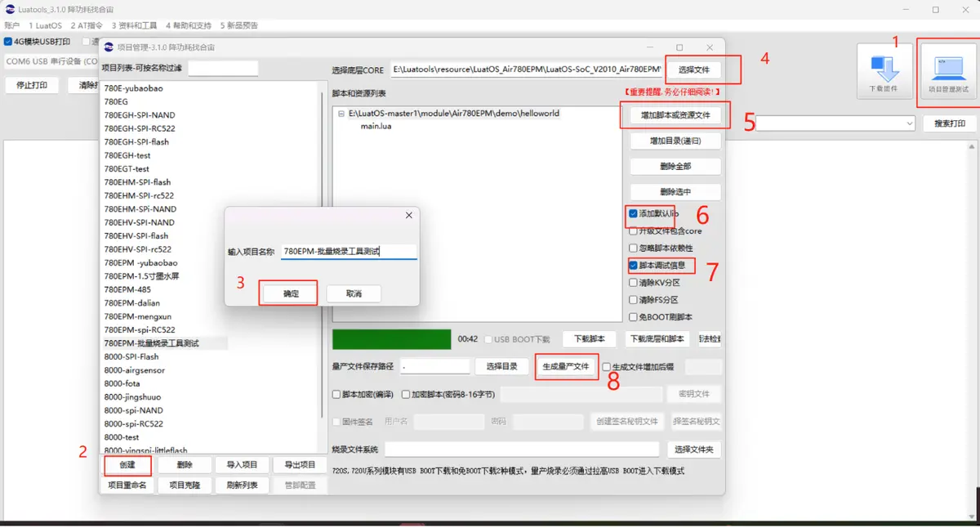The height and width of the screenshot is (528, 980).
Task: Click the 搜索打印 button
Action: tap(950, 123)
